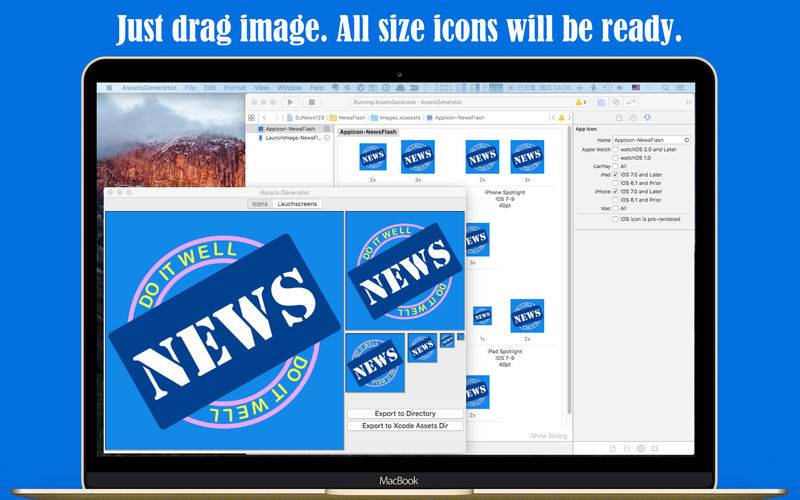Click the medium NEWS preview at top right

point(405,271)
